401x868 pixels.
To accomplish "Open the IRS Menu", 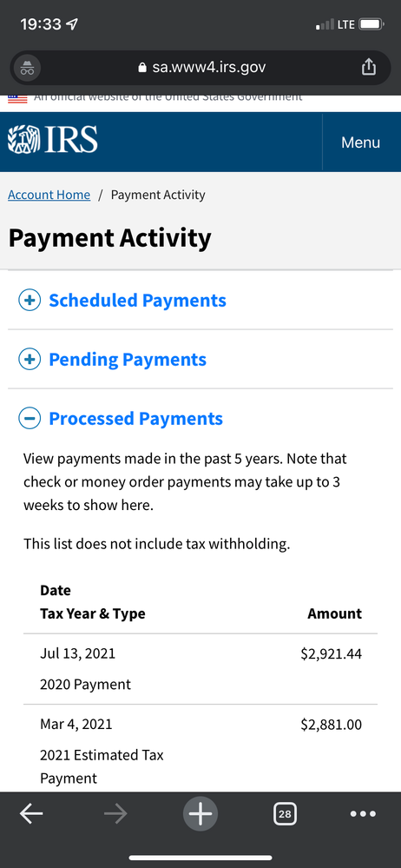I will (x=360, y=142).
